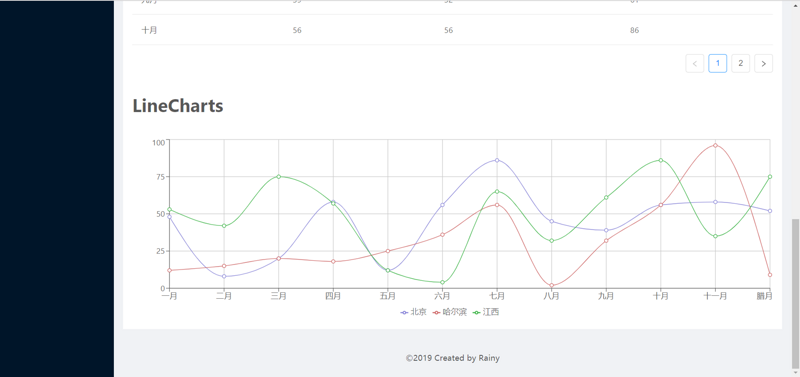The width and height of the screenshot is (800, 377).
Task: Click the purple 北京 peak point at 七月
Action: [x=497, y=160]
